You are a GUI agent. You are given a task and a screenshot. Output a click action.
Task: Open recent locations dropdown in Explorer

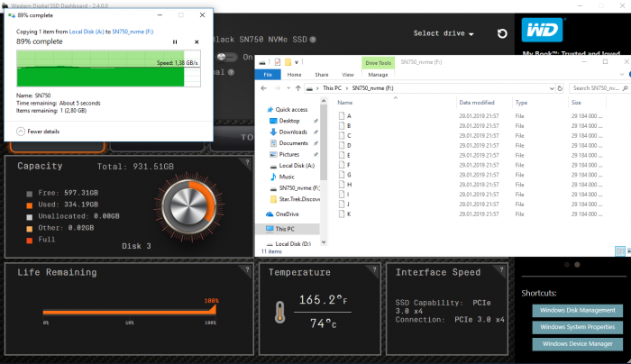[288, 88]
